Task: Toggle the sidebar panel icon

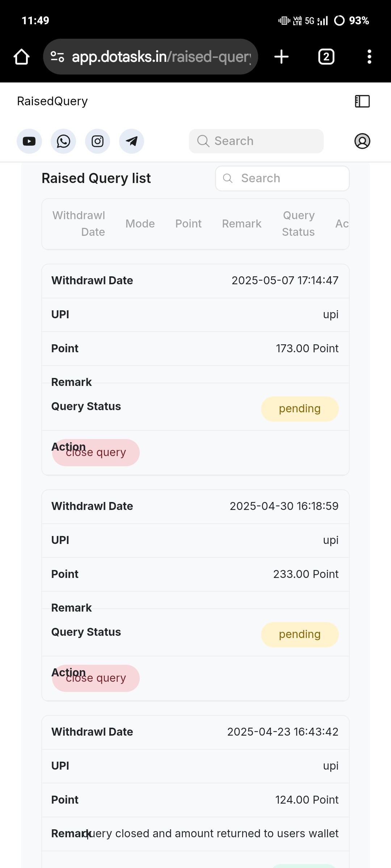Action: click(362, 101)
